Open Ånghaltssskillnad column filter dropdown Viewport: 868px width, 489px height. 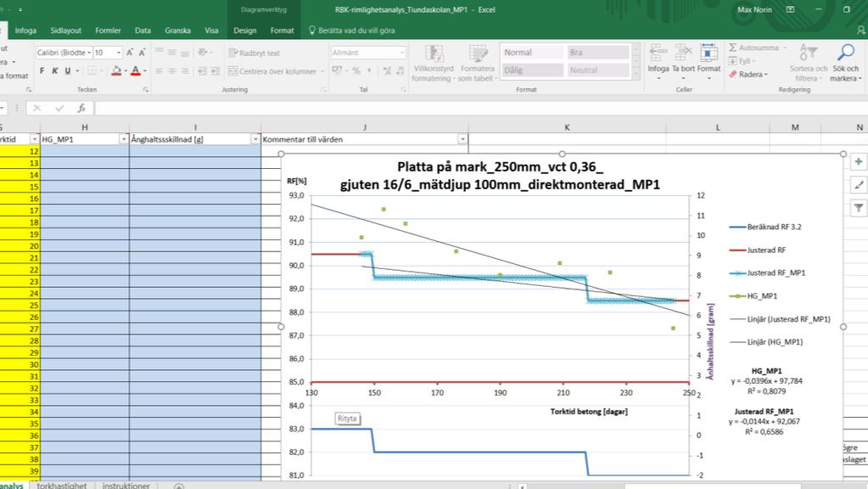255,139
